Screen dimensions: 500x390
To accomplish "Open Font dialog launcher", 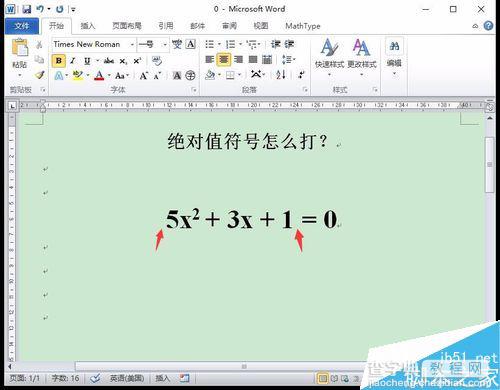I will click(x=194, y=90).
